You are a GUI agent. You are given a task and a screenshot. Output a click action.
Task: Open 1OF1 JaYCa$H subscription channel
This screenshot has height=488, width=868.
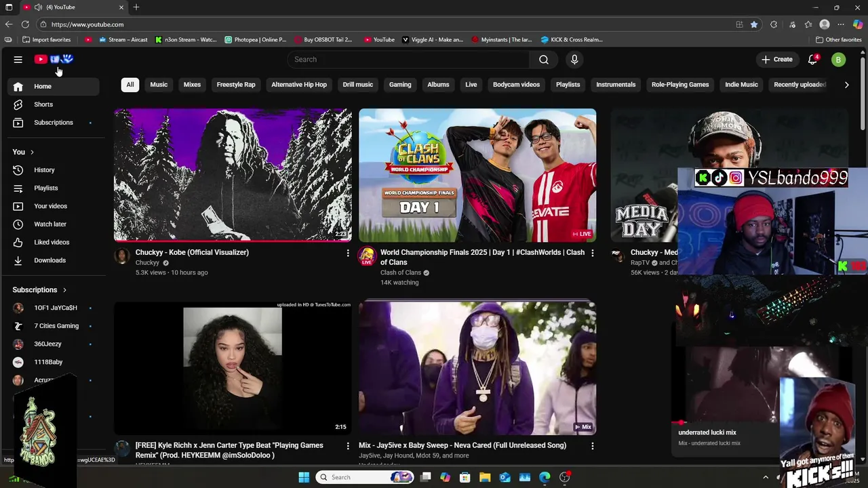(53, 308)
